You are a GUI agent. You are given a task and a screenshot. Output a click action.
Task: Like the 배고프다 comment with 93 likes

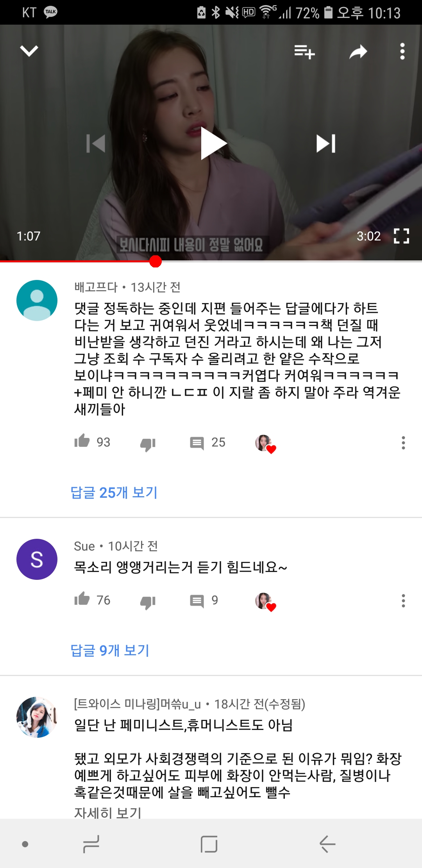coord(82,441)
